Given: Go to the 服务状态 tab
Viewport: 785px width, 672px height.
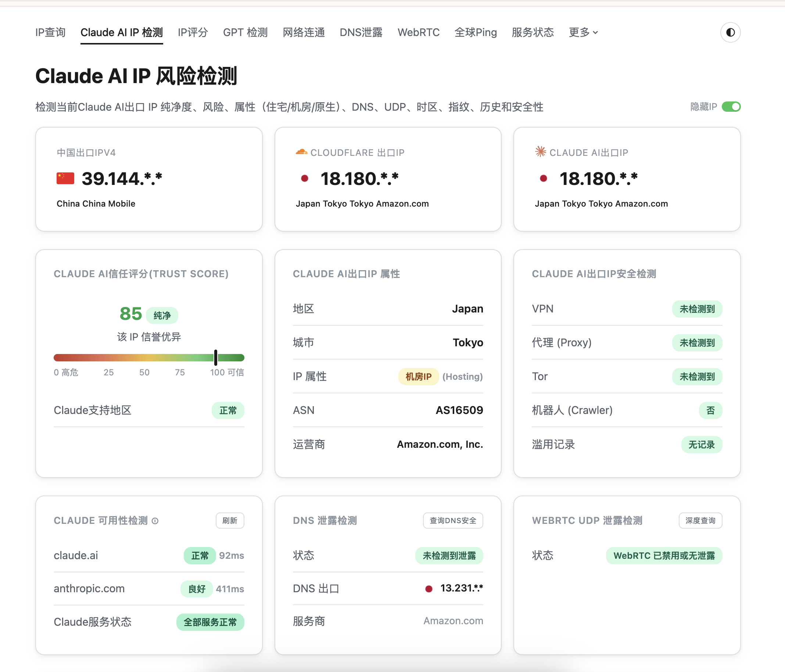Looking at the screenshot, I should coord(533,32).
